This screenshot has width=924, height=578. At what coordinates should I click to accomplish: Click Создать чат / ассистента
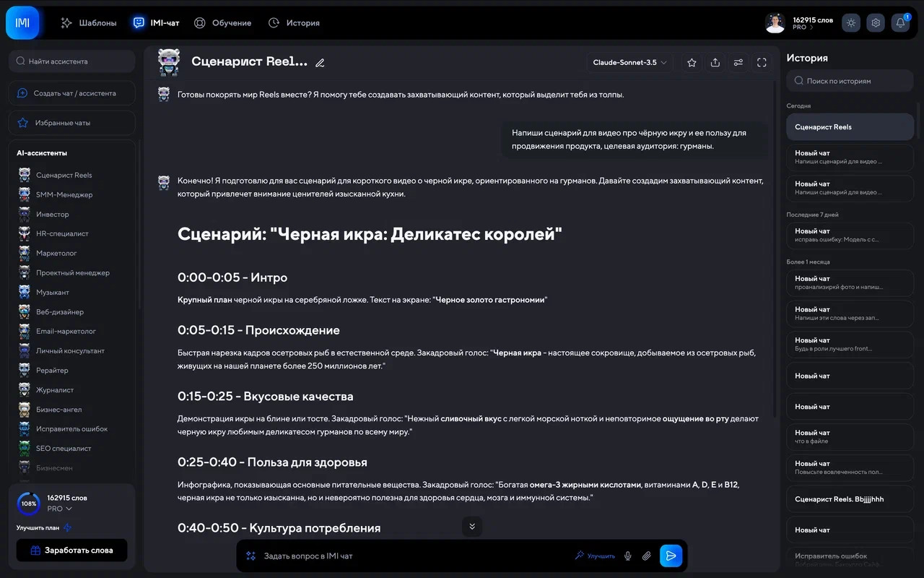(x=71, y=92)
